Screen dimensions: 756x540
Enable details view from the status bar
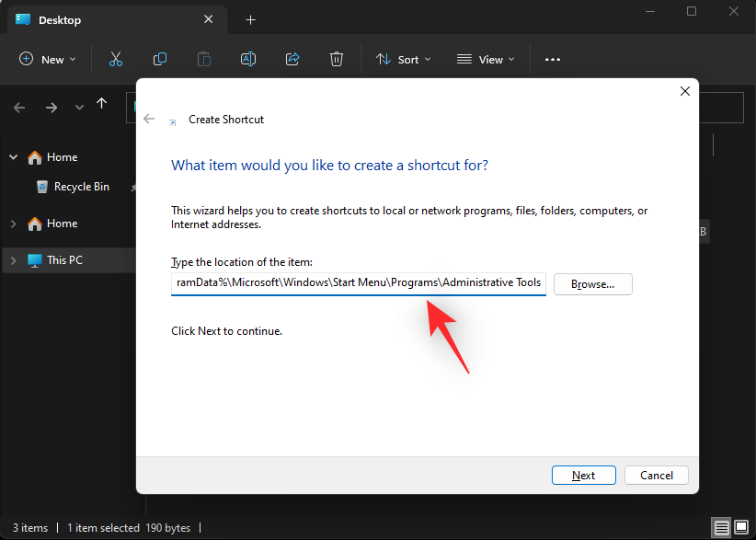tap(721, 527)
